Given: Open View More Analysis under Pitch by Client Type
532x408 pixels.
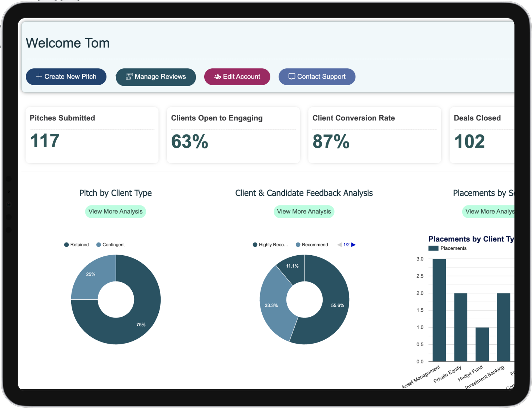Looking at the screenshot, I should tap(115, 211).
